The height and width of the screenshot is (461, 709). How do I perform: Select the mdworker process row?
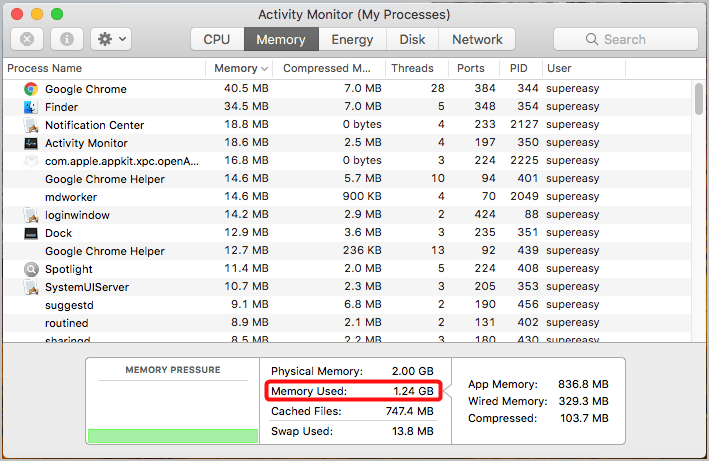(347, 197)
